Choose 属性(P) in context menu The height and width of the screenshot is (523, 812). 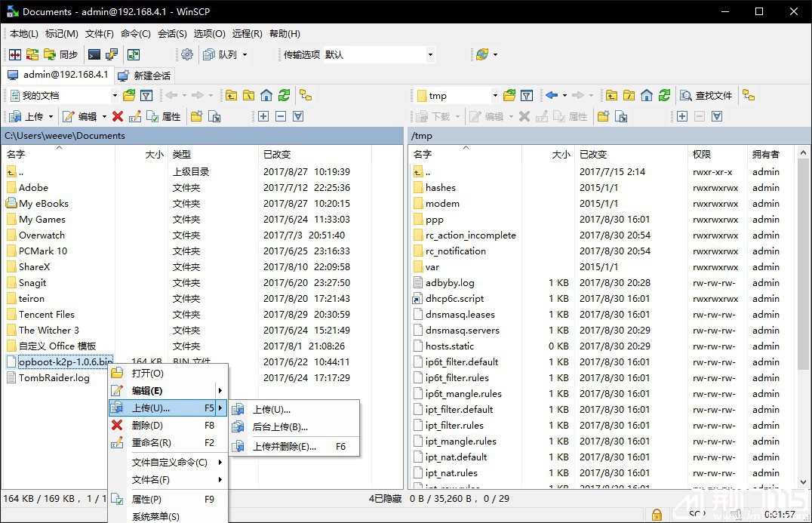pos(168,499)
